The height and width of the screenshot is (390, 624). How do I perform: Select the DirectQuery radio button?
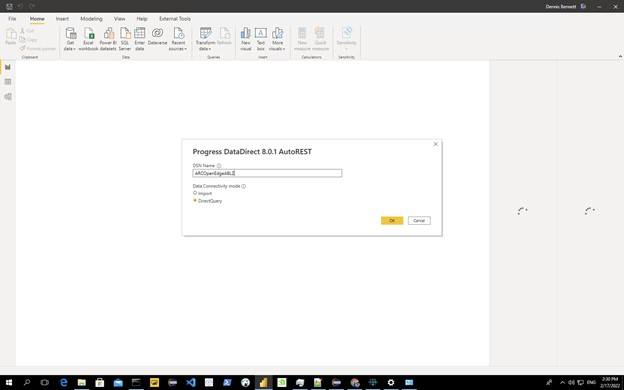pyautogui.click(x=195, y=201)
